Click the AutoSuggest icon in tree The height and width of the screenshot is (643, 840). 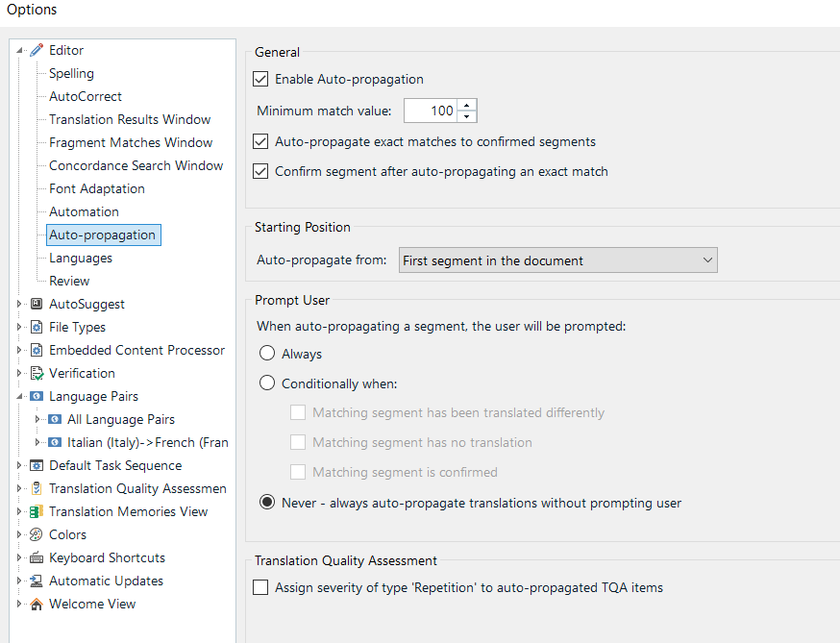[x=37, y=304]
